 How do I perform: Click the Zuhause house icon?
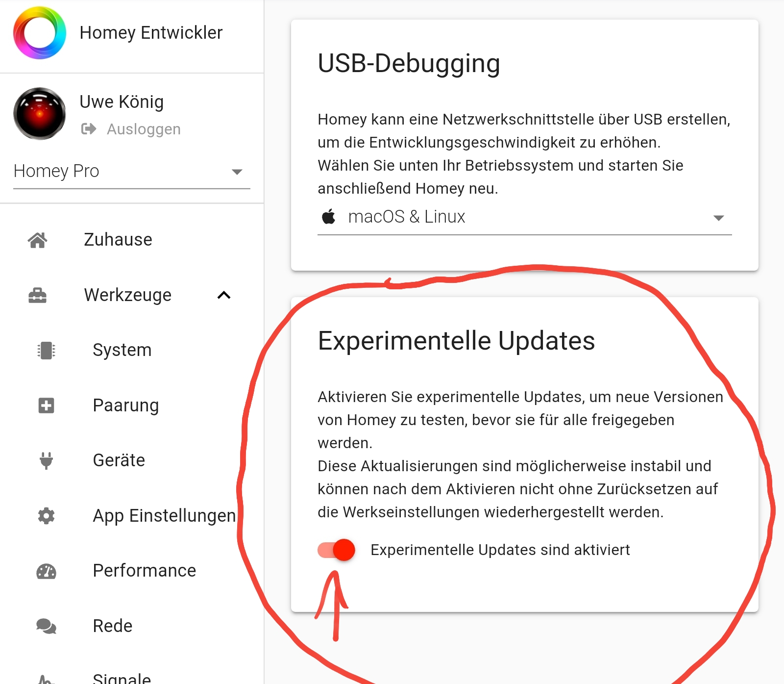pos(38,240)
